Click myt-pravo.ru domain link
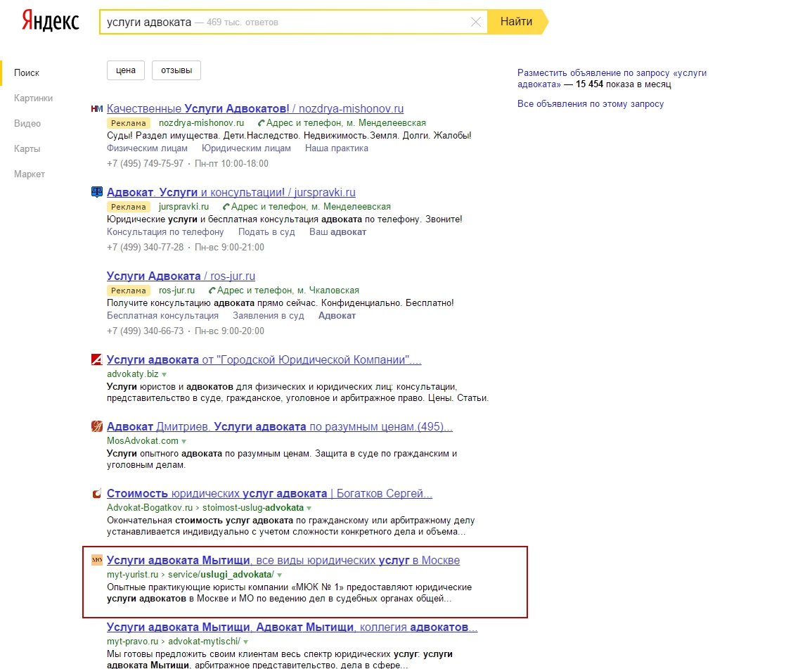Image resolution: width=812 pixels, height=669 pixels. [133, 642]
